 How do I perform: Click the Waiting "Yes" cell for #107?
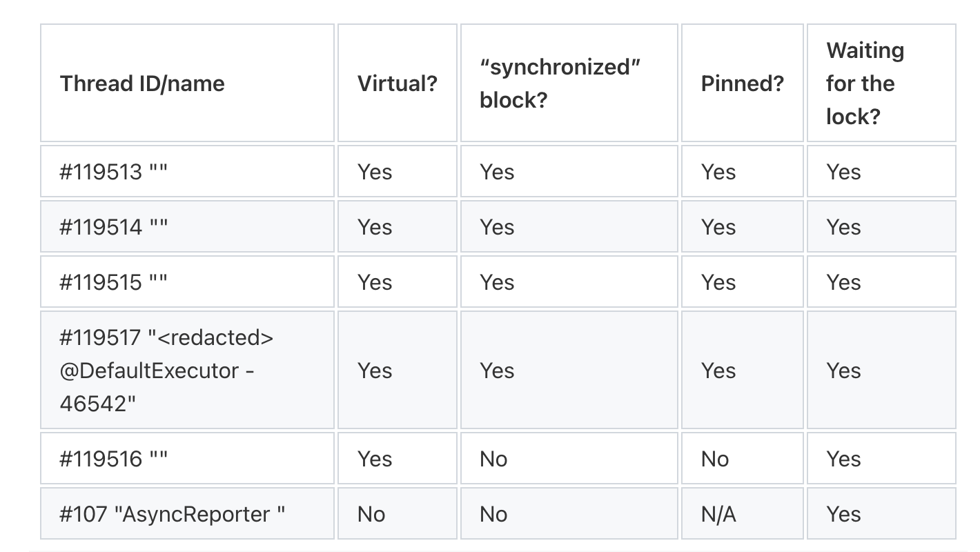pos(881,513)
